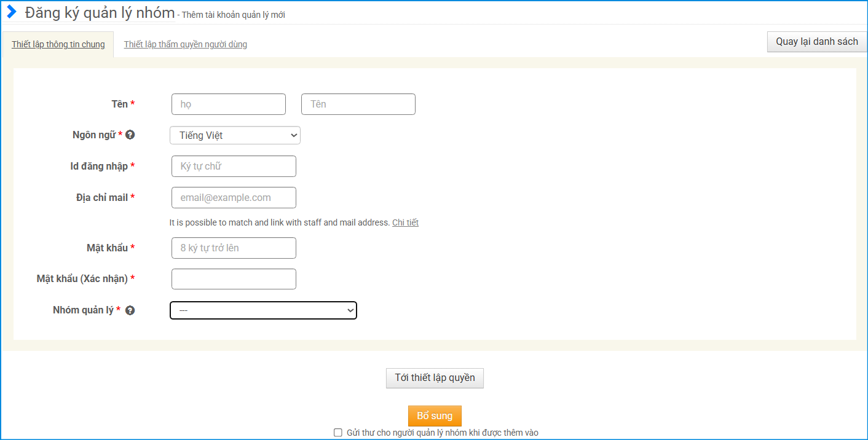Focus the Mật khẩu password field

[234, 248]
